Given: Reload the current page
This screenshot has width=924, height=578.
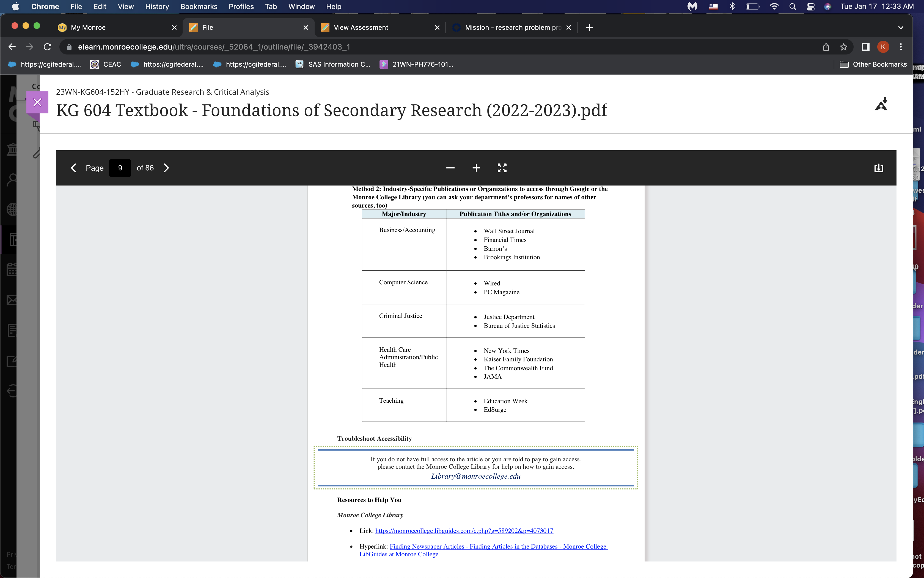Looking at the screenshot, I should click(47, 47).
